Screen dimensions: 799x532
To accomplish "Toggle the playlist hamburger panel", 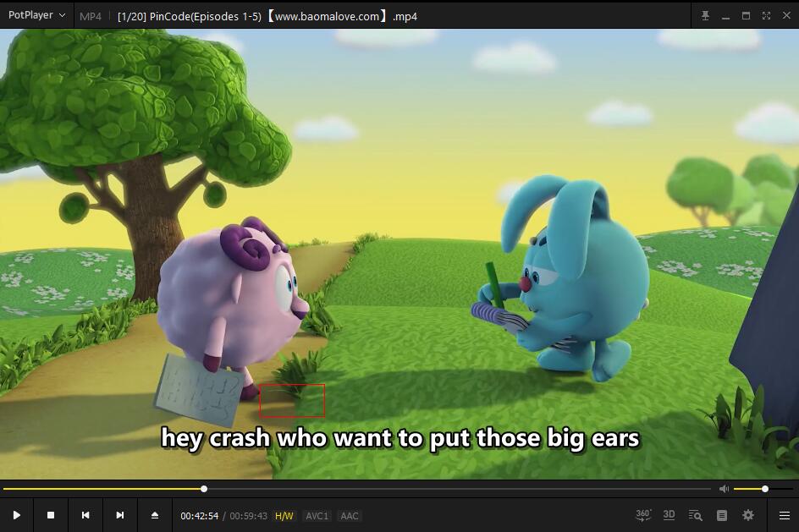I will tap(785, 515).
